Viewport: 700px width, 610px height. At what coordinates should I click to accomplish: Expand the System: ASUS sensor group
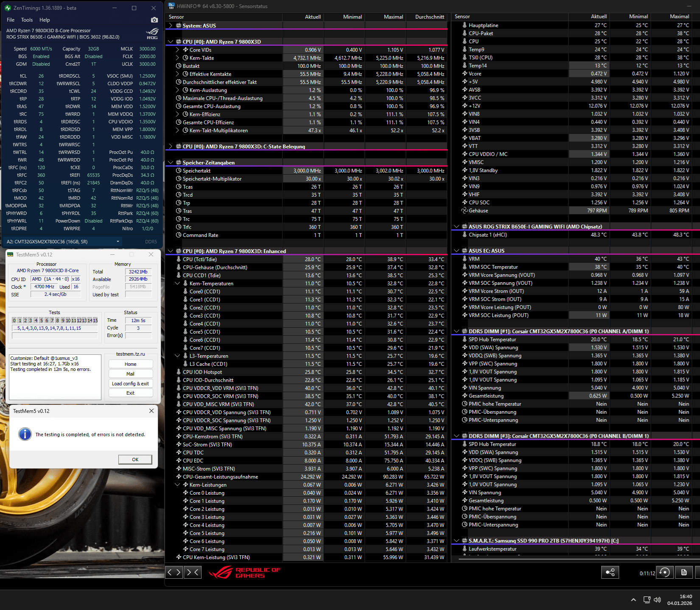coord(171,25)
